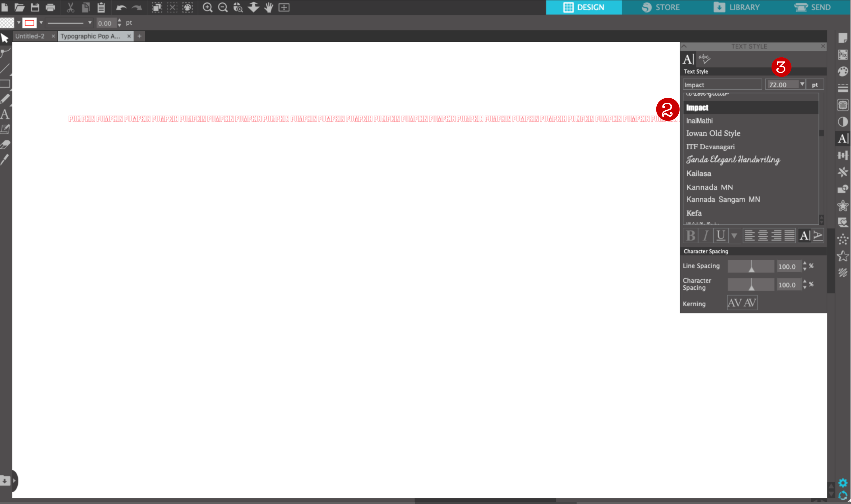The height and width of the screenshot is (504, 851).
Task: Open the Transform panel in the right sidebar
Action: point(843,155)
